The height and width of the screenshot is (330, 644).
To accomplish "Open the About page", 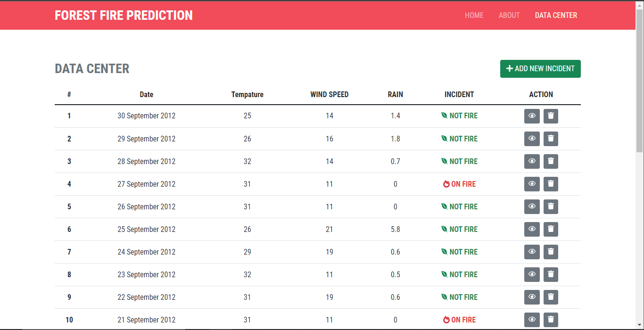I will 509,15.
